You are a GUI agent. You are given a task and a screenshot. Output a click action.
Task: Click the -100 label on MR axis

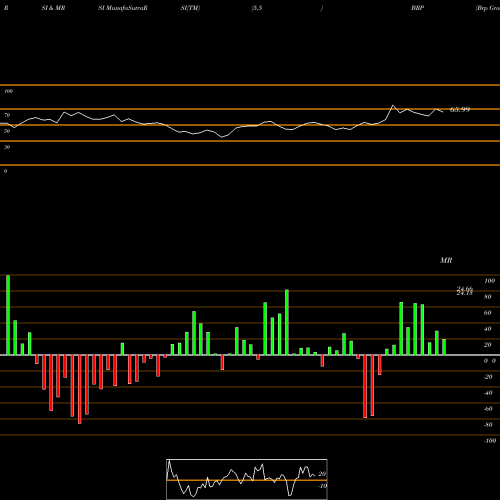[x=490, y=441]
